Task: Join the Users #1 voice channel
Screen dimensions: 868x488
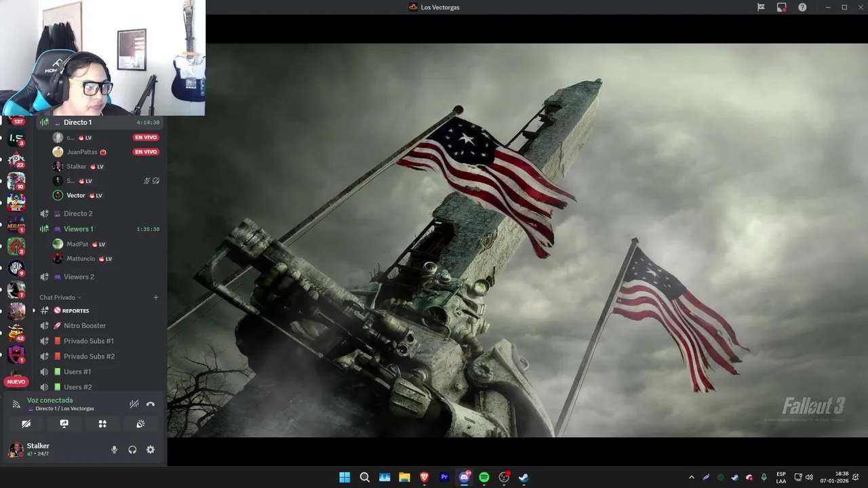Action: [x=100, y=371]
